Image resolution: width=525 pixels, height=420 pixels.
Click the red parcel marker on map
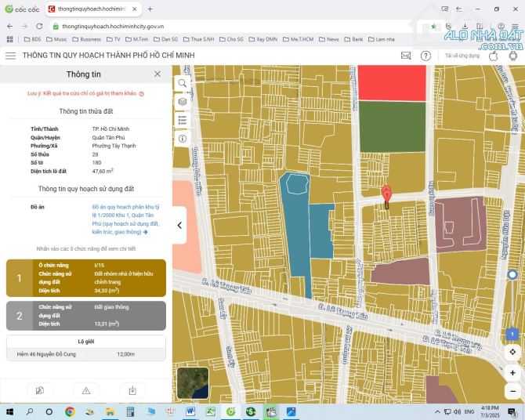(x=386, y=194)
